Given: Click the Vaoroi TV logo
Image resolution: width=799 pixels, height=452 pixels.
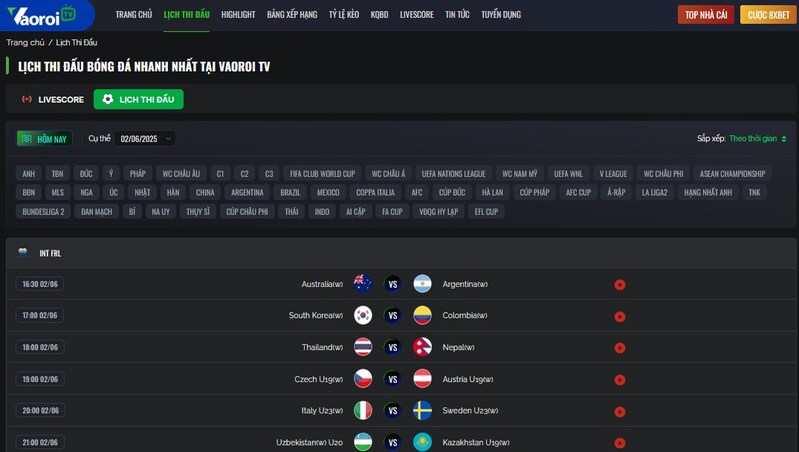Looking at the screenshot, I should coord(42,15).
